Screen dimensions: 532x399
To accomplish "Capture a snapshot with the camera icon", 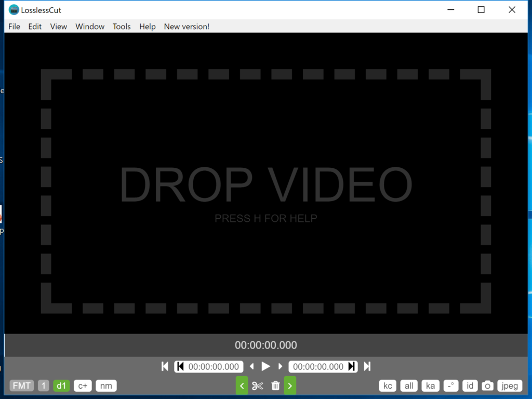I will [x=487, y=386].
